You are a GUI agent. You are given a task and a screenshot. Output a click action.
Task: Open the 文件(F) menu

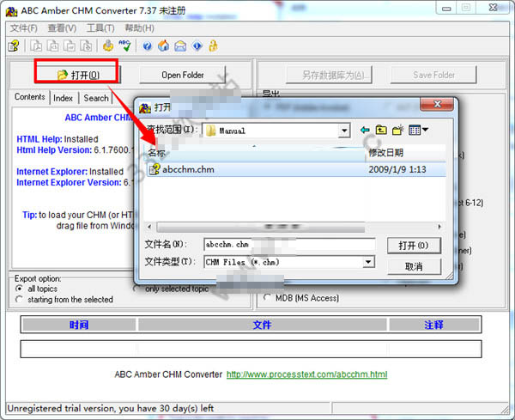click(24, 28)
